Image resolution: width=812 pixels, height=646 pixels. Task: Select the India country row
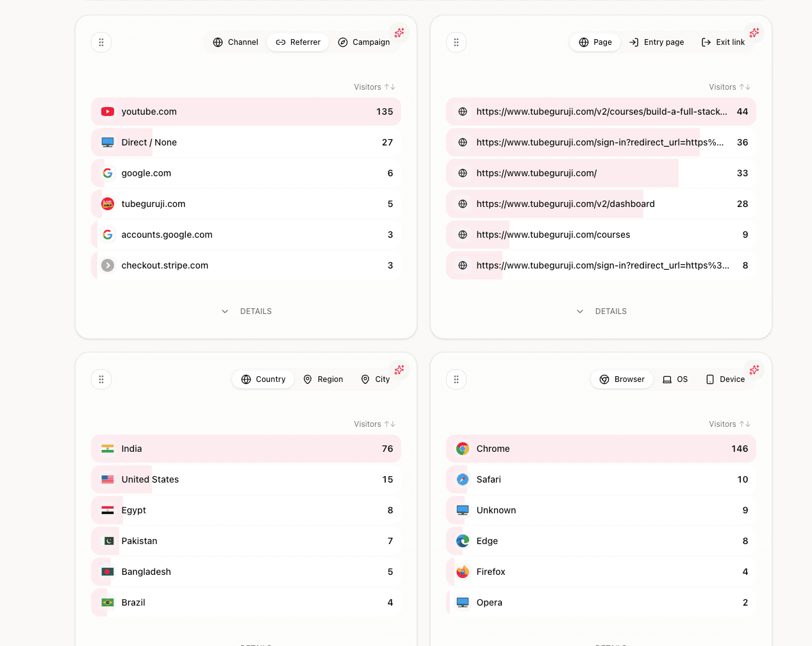click(x=246, y=449)
